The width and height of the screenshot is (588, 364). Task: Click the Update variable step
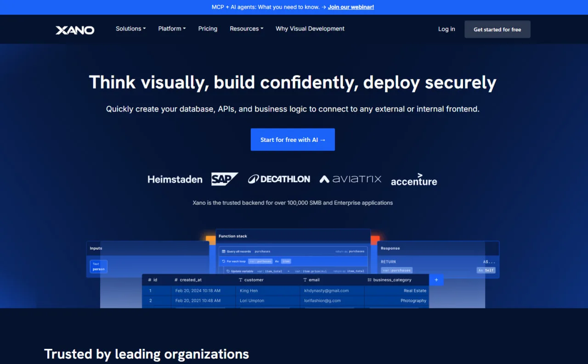click(x=296, y=271)
